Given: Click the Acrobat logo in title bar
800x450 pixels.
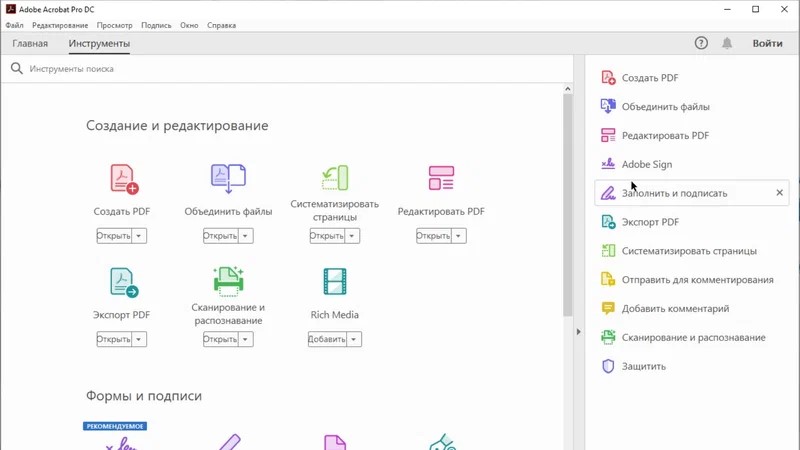Looking at the screenshot, I should coord(11,9).
